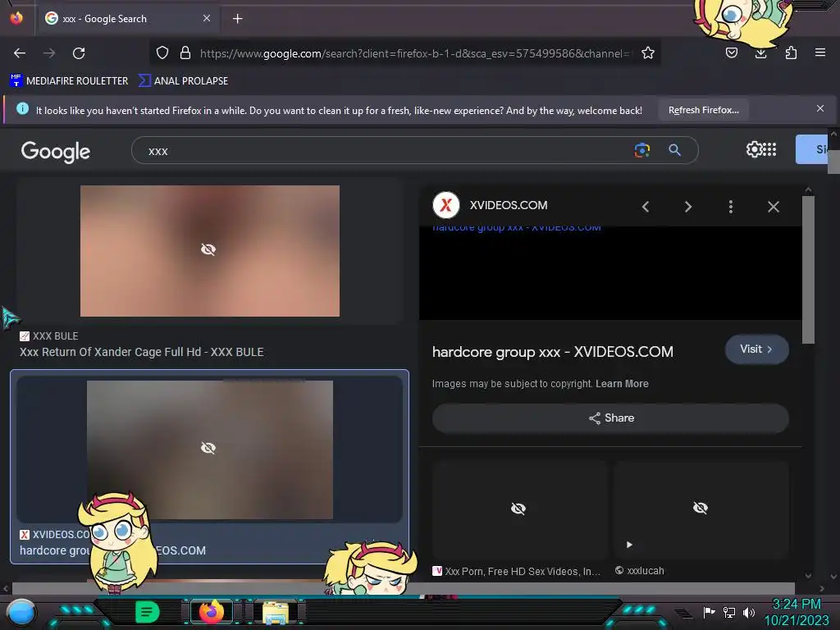Open the MEDIAFIRE ROULETTER bookmark
Screen dimensions: 840x630
[x=69, y=81]
